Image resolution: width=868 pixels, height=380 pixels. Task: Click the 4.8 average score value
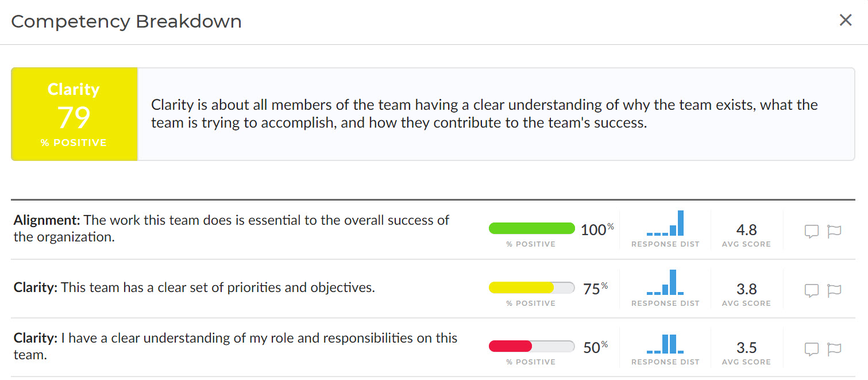pyautogui.click(x=746, y=230)
